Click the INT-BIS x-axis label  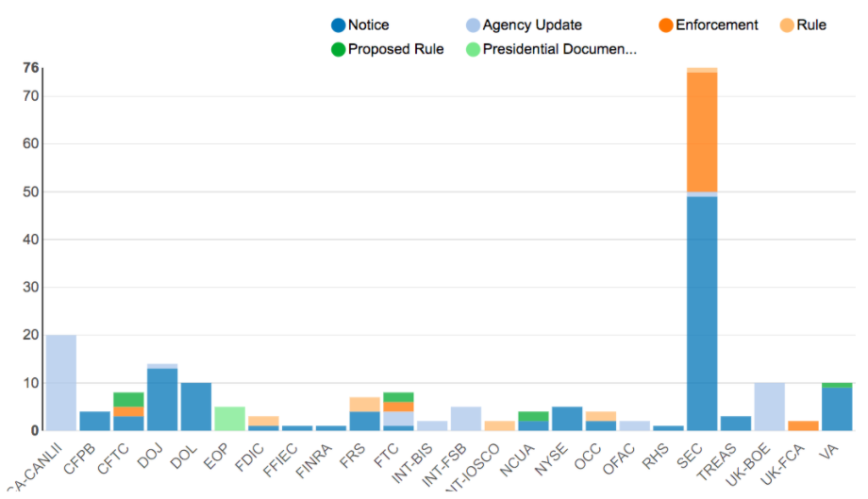coord(412,463)
